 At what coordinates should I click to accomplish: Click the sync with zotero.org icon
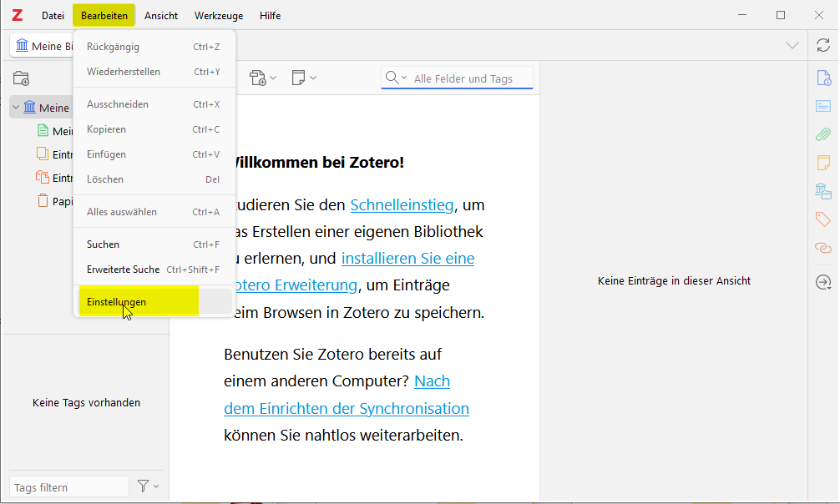(x=823, y=46)
